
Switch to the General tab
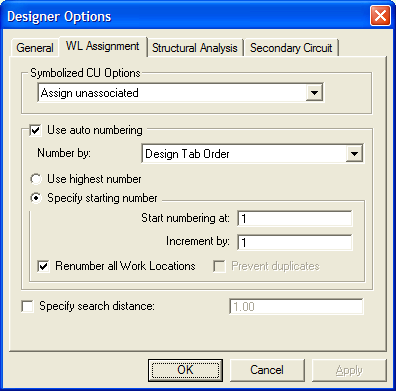click(35, 48)
